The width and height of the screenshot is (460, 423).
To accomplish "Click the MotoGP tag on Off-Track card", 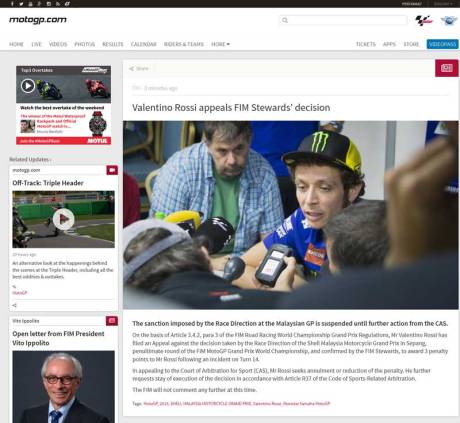I will coord(20,293).
